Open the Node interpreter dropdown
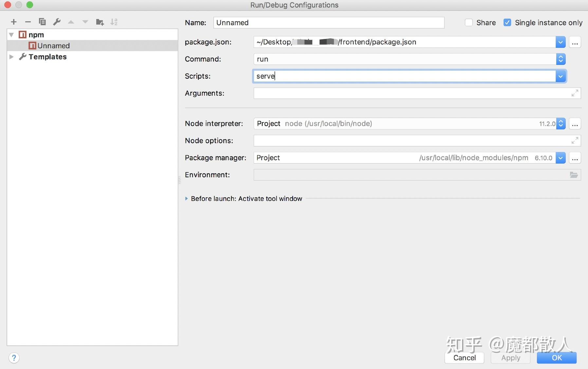This screenshot has height=369, width=588. [560, 124]
